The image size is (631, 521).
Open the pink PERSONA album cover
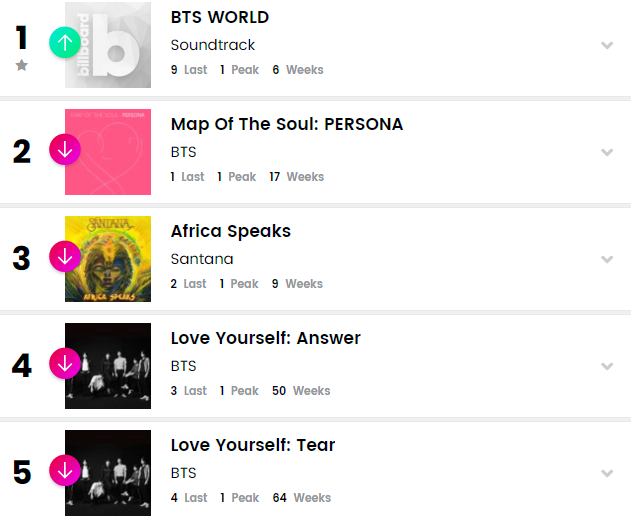point(108,152)
